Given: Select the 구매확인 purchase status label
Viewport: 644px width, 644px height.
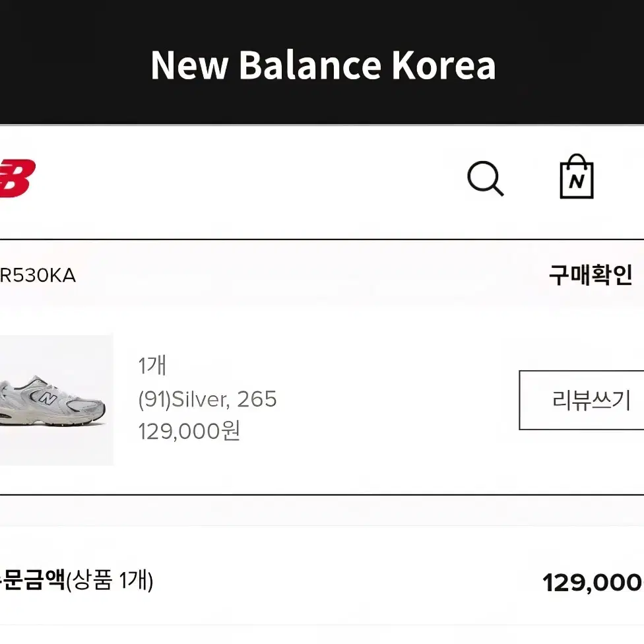Looking at the screenshot, I should (590, 275).
